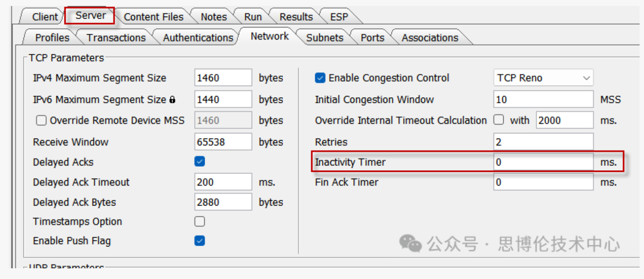Open the ESP tab
Screen dimensions: 644x279
click(339, 17)
